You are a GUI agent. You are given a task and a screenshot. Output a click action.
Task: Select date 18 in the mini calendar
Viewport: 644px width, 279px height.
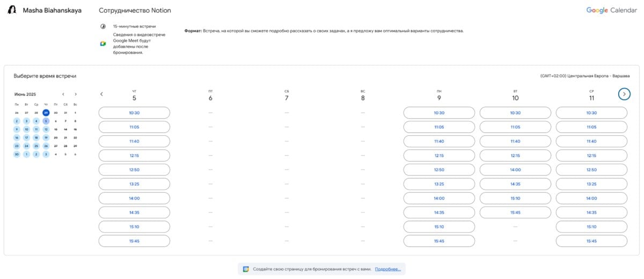[36, 137]
